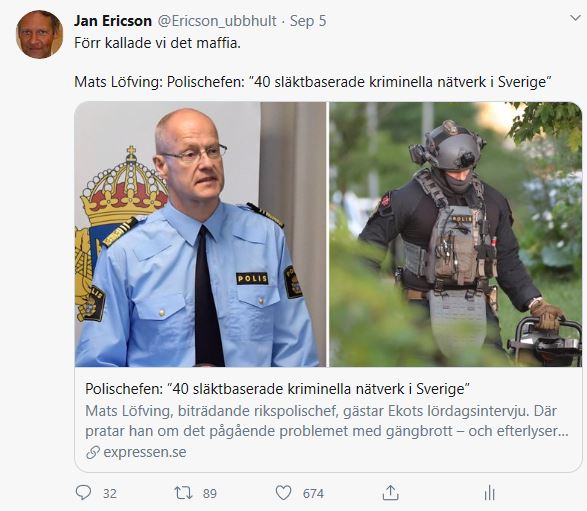The height and width of the screenshot is (511, 587).
Task: Like the tweet with the heart icon
Action: tap(283, 493)
